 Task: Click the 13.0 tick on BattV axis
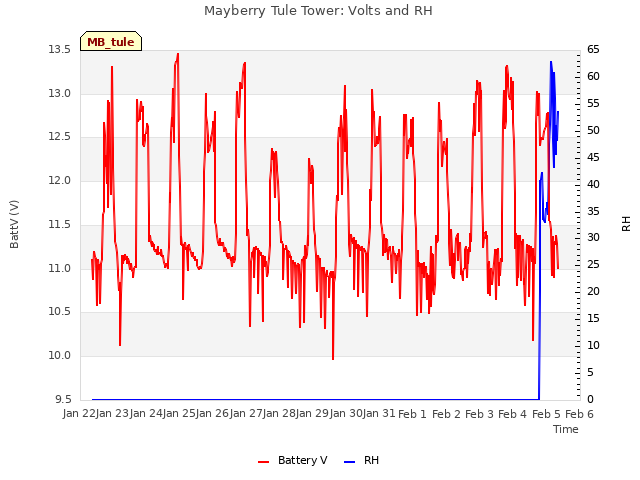coord(60,93)
